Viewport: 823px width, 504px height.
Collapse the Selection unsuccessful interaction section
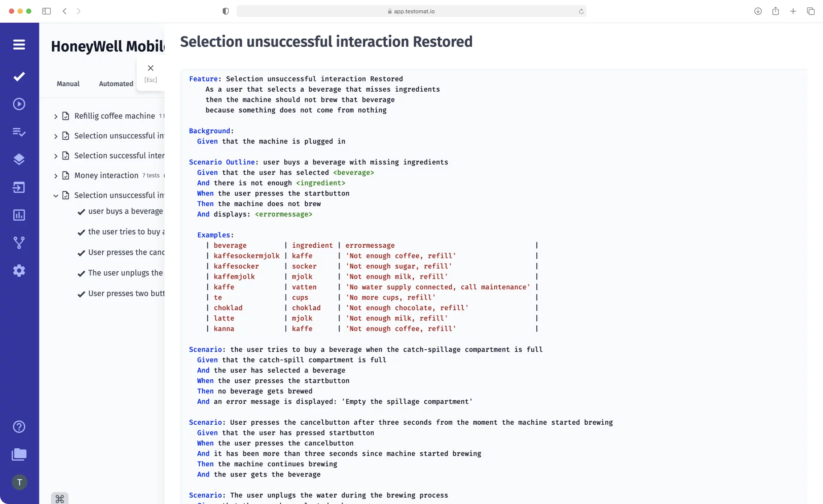[55, 195]
